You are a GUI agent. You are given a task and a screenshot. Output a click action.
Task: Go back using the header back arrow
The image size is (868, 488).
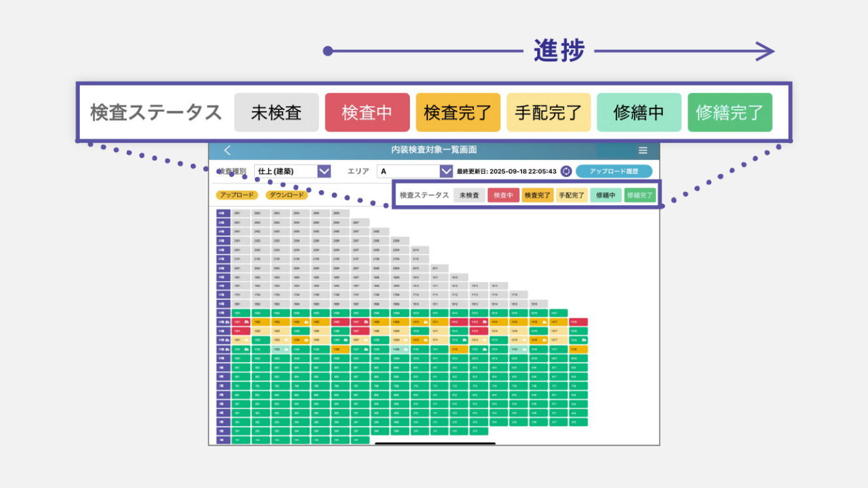(227, 150)
